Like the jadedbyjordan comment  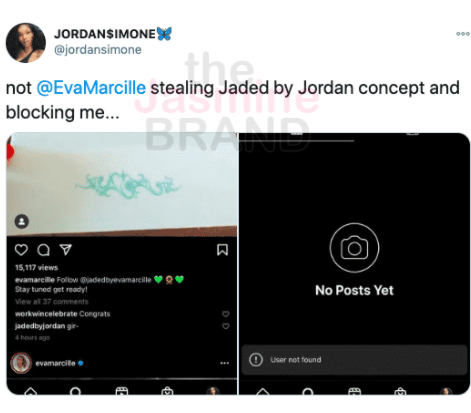click(226, 326)
